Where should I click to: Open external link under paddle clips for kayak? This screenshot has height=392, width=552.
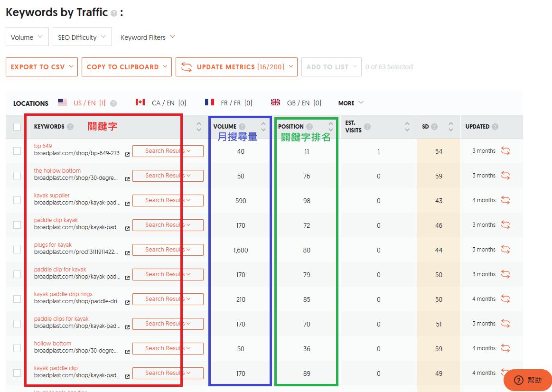pos(127,327)
